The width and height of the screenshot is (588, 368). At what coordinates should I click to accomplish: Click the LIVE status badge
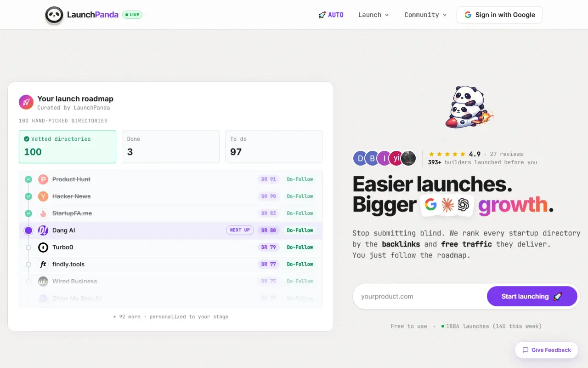[132, 15]
